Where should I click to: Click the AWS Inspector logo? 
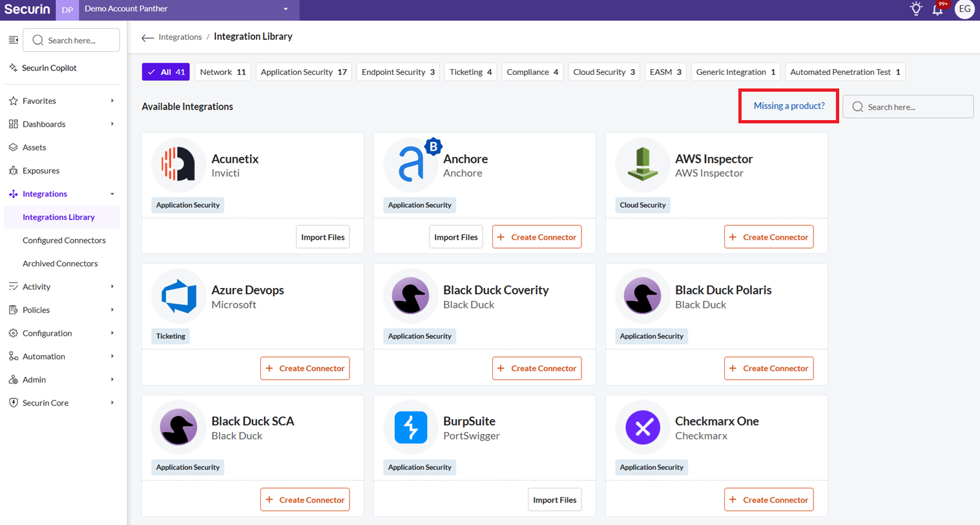click(x=643, y=165)
